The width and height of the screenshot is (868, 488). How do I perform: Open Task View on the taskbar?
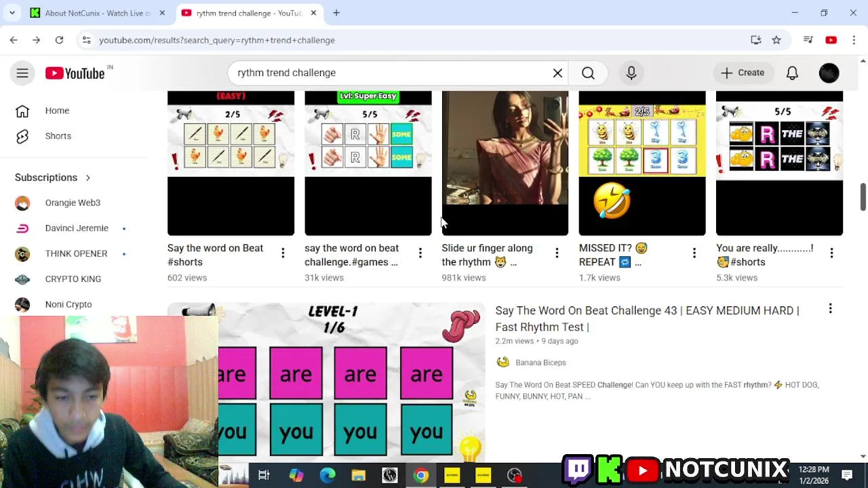pyautogui.click(x=264, y=475)
